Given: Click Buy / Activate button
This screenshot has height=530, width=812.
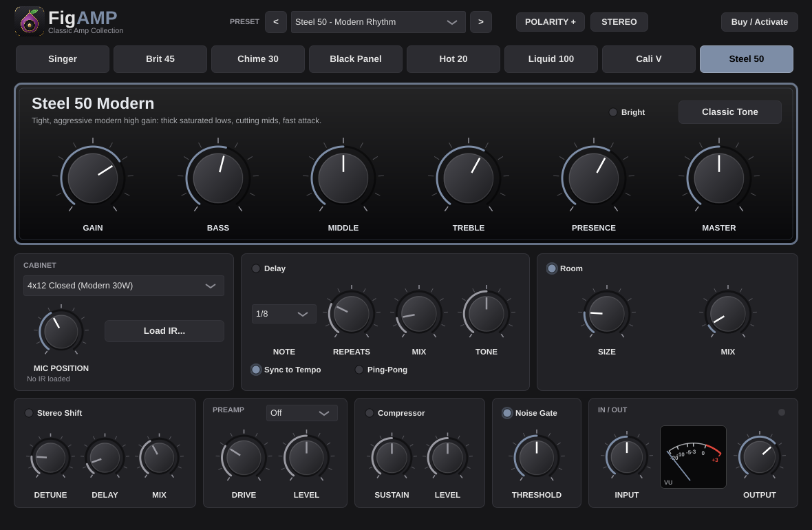Looking at the screenshot, I should click(x=759, y=22).
